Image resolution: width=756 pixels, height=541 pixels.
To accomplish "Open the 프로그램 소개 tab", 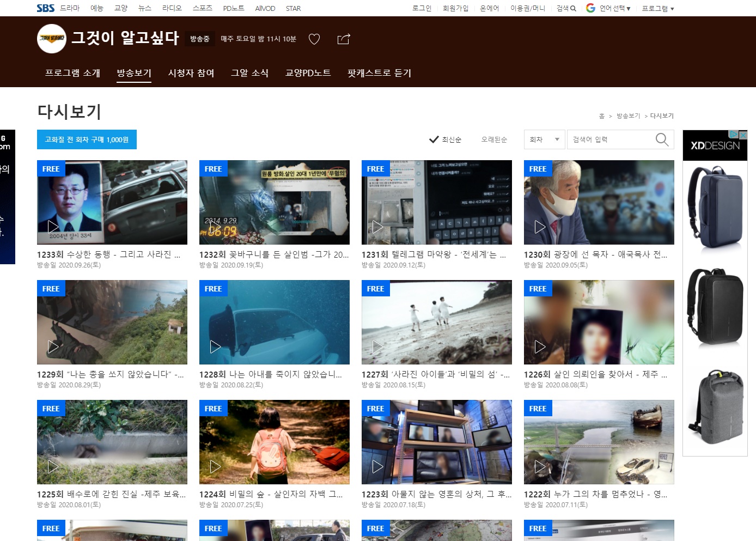I will pyautogui.click(x=72, y=72).
